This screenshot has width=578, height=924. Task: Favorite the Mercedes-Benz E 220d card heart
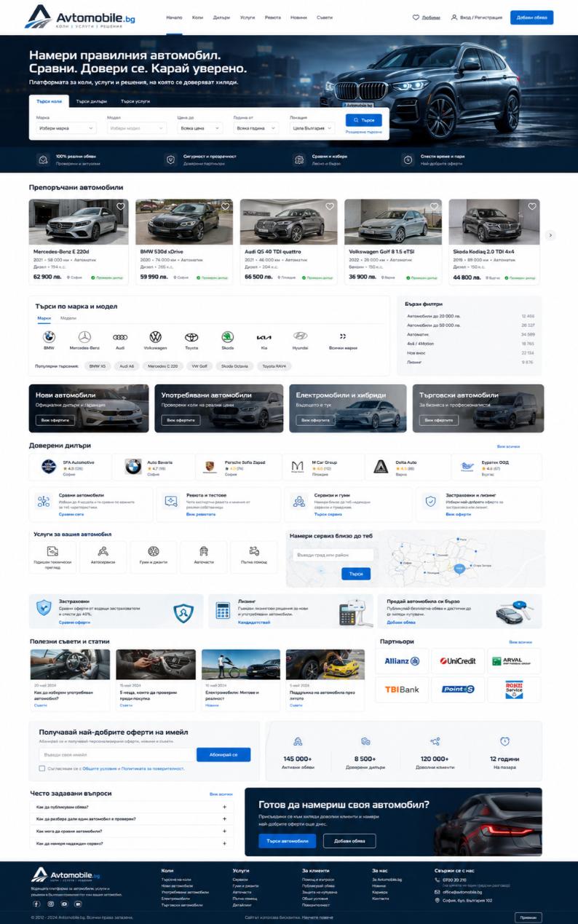[121, 206]
